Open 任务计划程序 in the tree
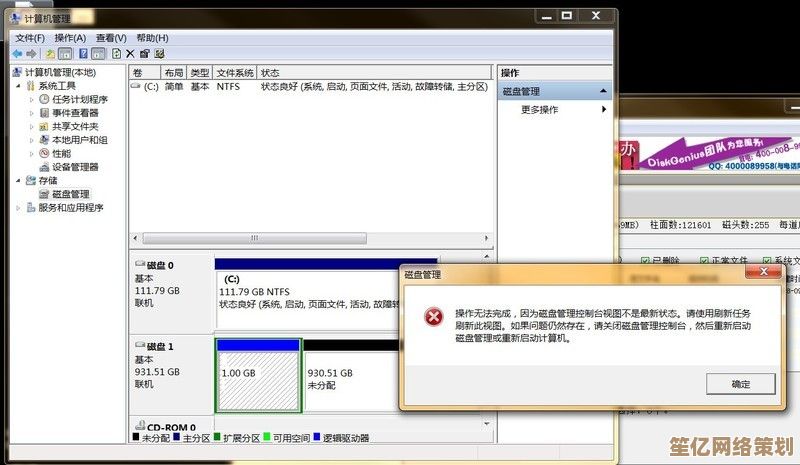This screenshot has width=800, height=465. pos(80,99)
